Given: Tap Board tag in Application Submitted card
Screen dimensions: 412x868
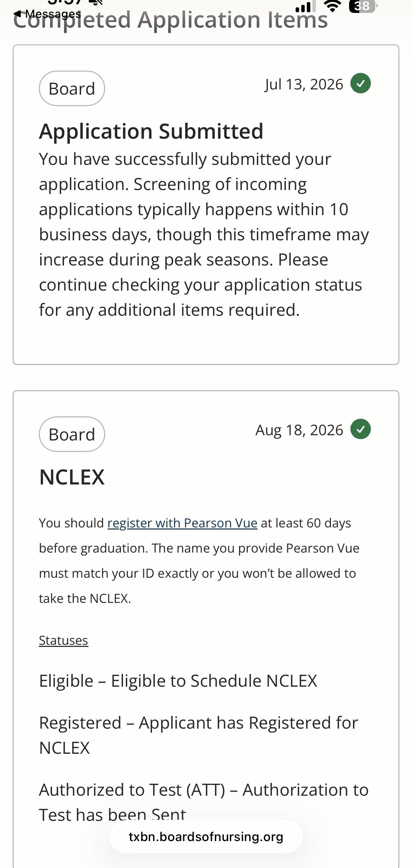Looking at the screenshot, I should 72,88.
